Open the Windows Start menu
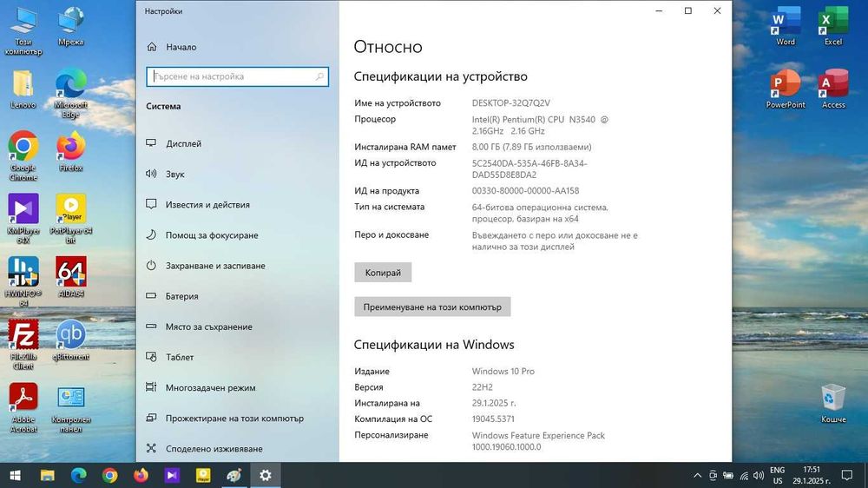 [x=15, y=475]
